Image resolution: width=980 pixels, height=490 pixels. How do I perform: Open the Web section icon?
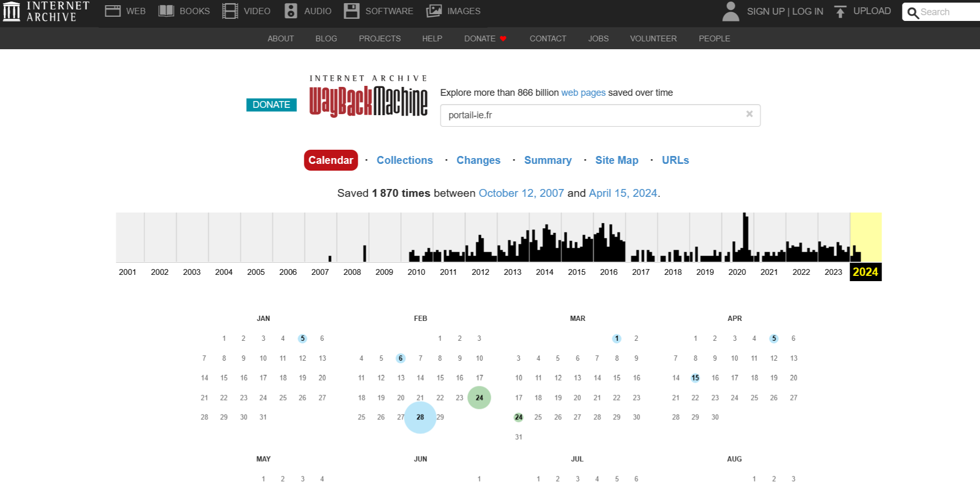click(113, 11)
